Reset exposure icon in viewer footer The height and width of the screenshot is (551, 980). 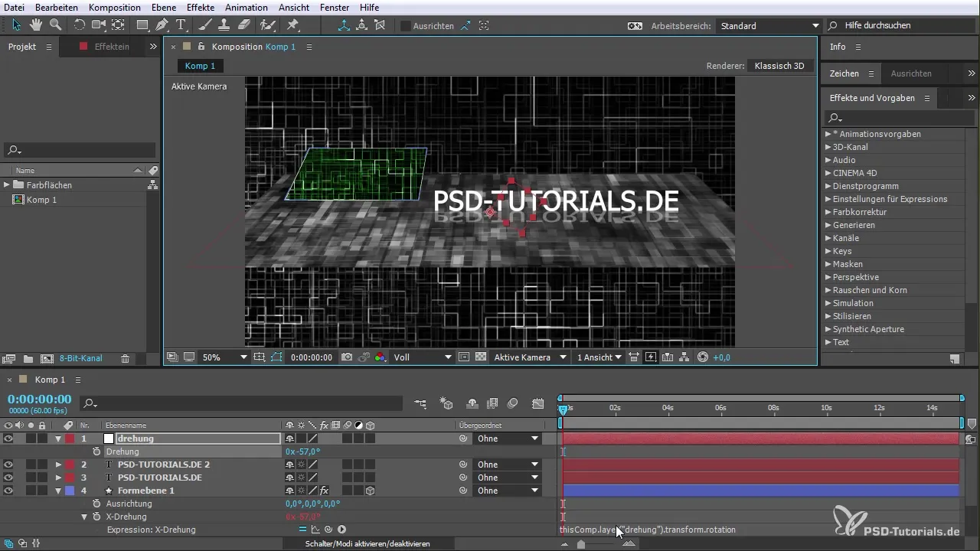(x=703, y=357)
